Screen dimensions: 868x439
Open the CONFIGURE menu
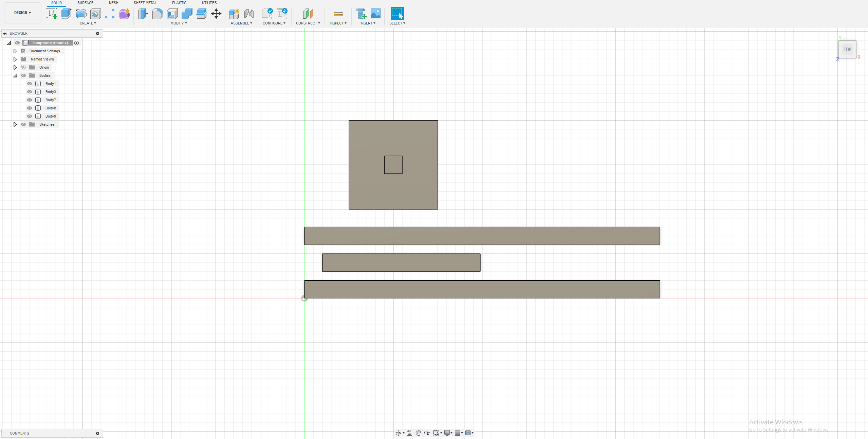point(274,23)
